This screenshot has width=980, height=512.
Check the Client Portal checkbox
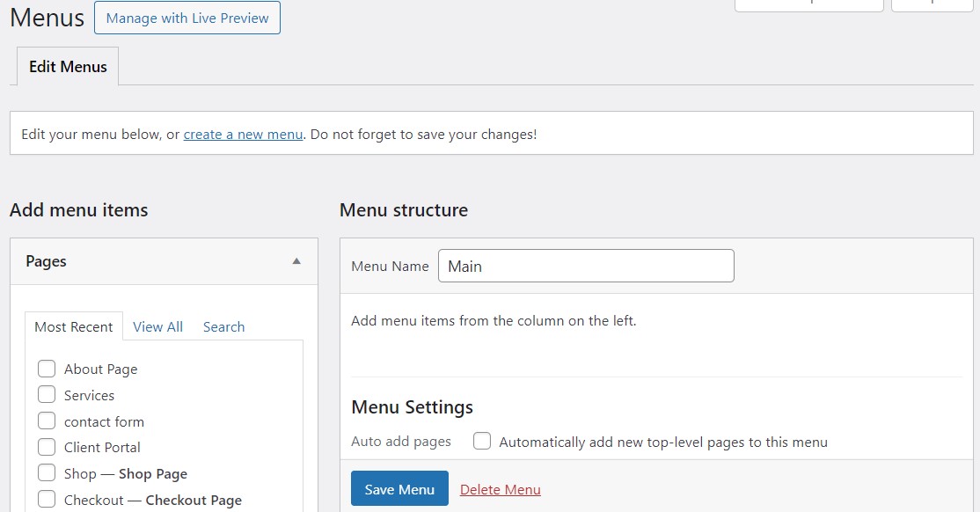[x=47, y=447]
